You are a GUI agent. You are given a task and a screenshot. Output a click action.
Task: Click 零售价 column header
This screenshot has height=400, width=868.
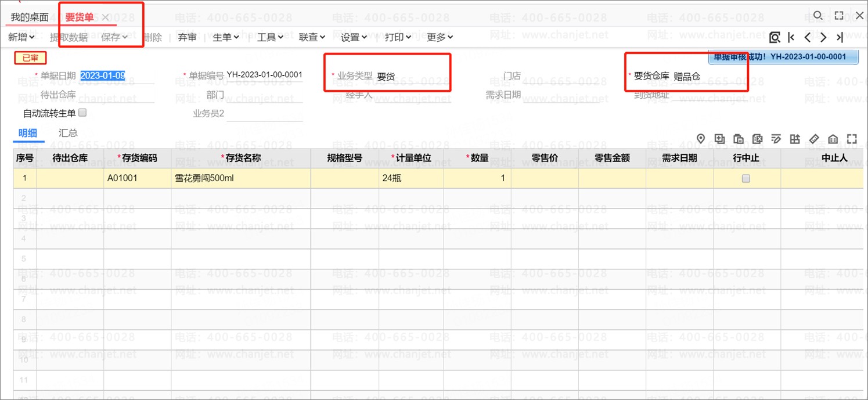(x=545, y=158)
